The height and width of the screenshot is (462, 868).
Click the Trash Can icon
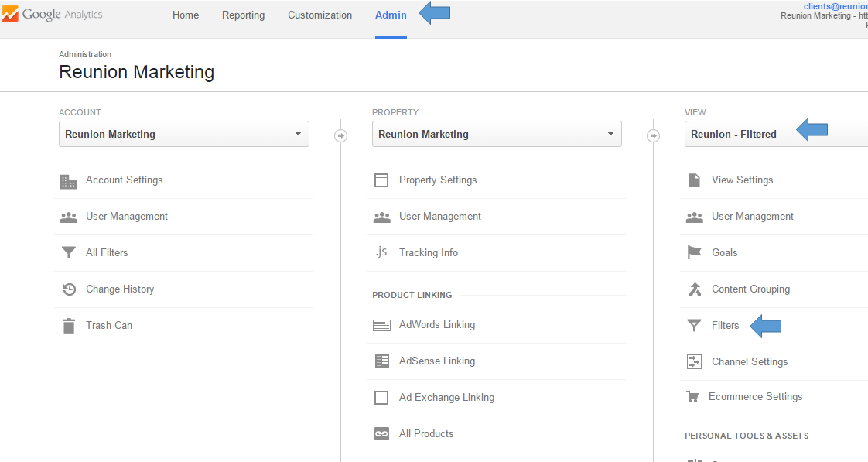click(69, 326)
